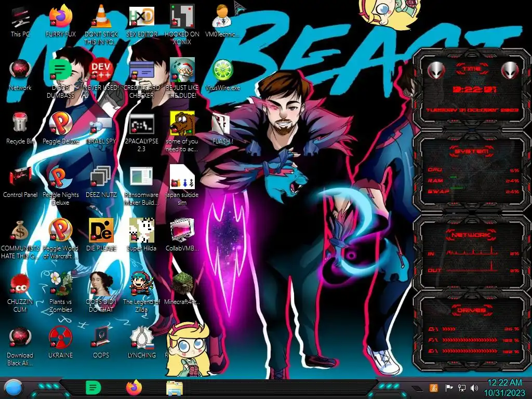Click the SWAP usage row
The width and height of the screenshot is (532, 399).
474,191
